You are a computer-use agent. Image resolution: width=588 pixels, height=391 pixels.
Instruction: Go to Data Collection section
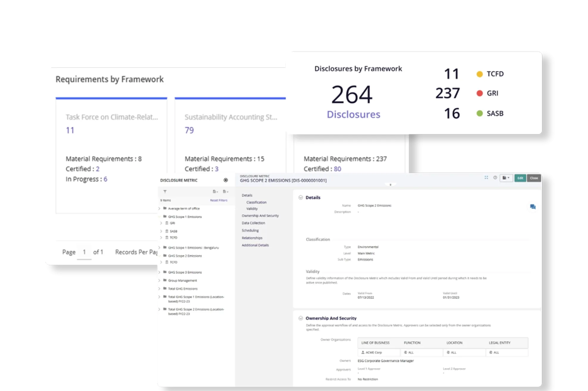[253, 223]
